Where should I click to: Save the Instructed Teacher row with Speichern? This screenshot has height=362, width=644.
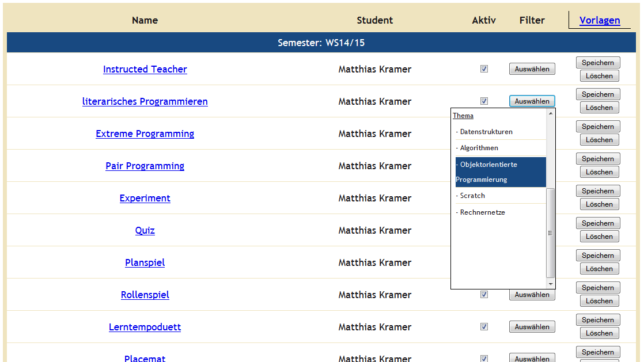click(598, 62)
